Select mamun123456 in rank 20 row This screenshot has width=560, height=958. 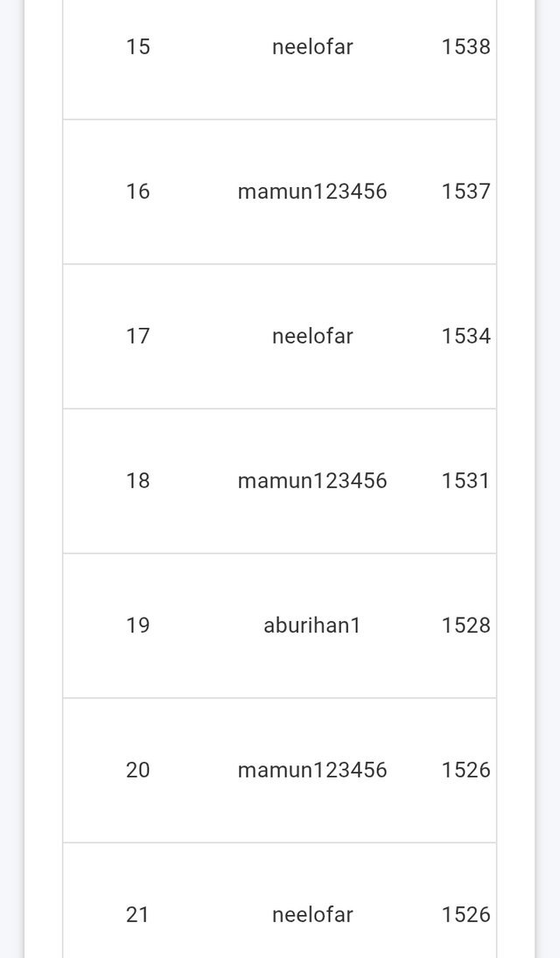312,771
